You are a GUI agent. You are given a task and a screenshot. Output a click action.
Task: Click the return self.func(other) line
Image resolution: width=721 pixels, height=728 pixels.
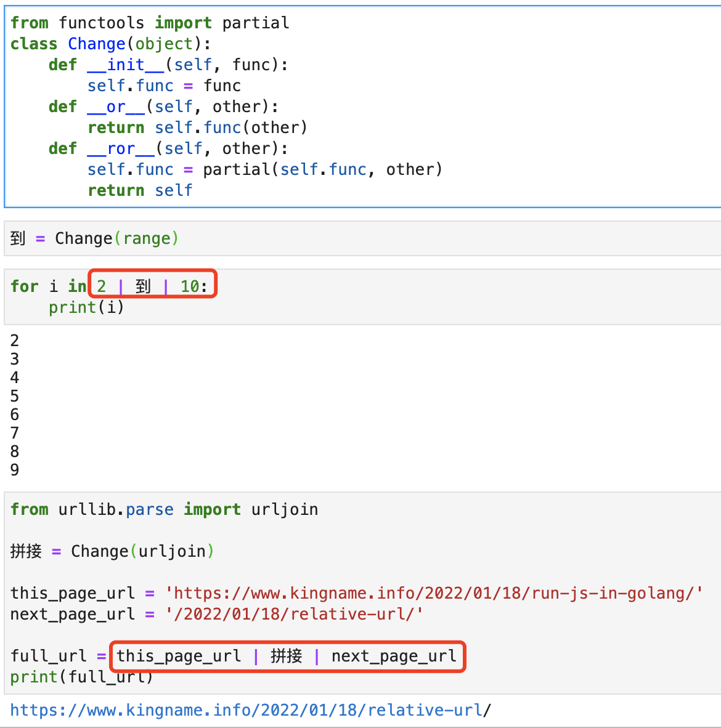(x=197, y=127)
